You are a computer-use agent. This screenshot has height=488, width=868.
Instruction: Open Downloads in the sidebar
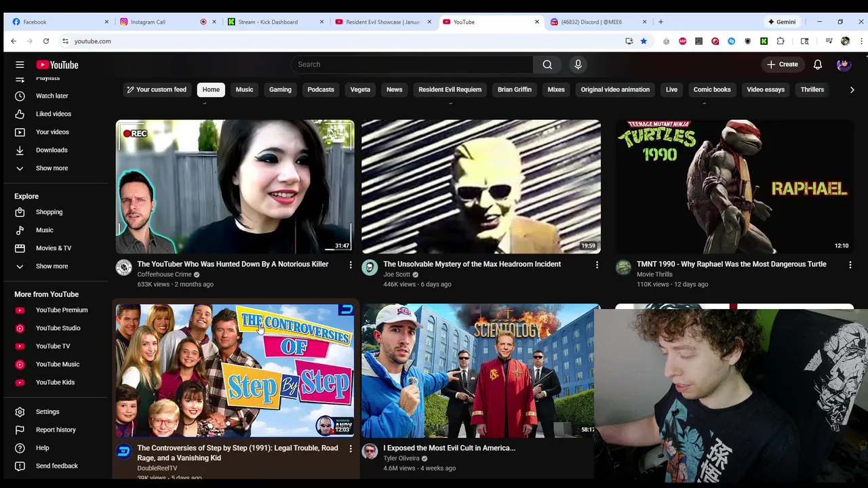(x=52, y=150)
